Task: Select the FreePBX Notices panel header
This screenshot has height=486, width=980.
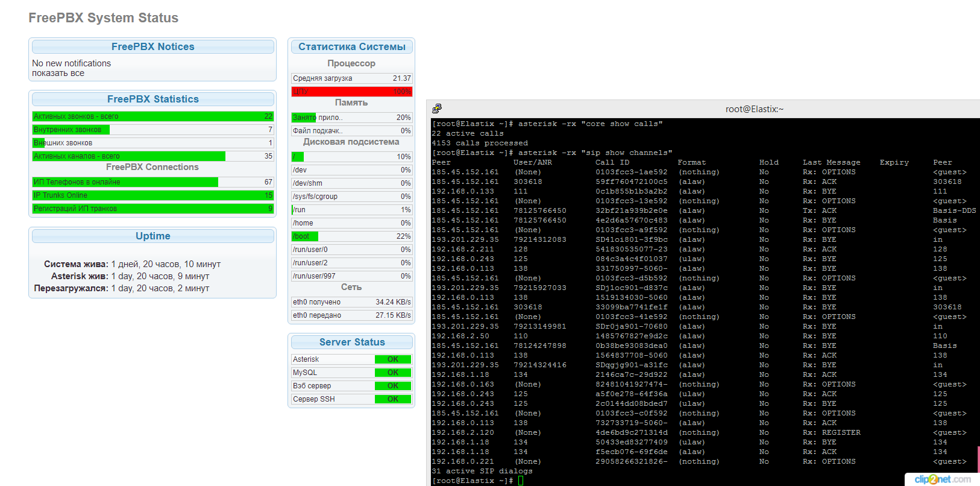Action: (x=152, y=46)
